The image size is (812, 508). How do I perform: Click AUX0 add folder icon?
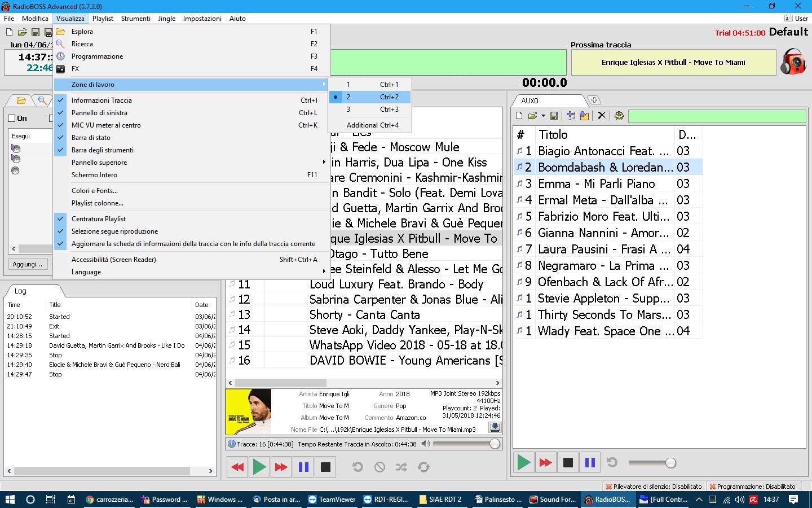[584, 116]
